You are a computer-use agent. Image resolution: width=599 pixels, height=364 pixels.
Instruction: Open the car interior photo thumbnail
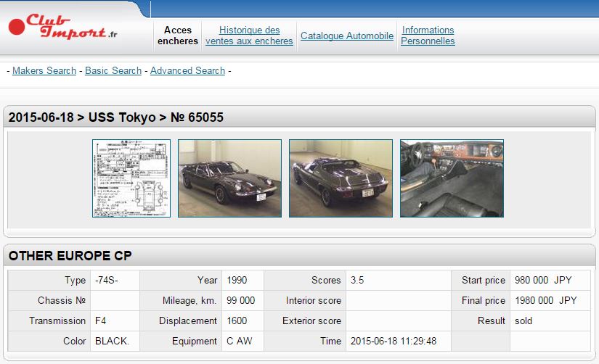click(452, 178)
